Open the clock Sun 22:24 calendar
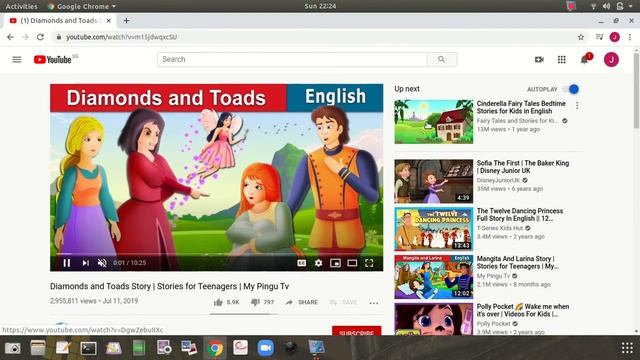Image resolution: width=640 pixels, height=360 pixels. click(320, 6)
